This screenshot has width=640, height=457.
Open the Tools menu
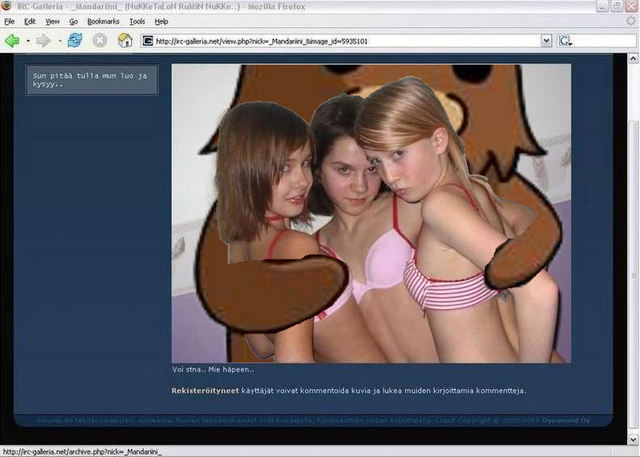[137, 21]
